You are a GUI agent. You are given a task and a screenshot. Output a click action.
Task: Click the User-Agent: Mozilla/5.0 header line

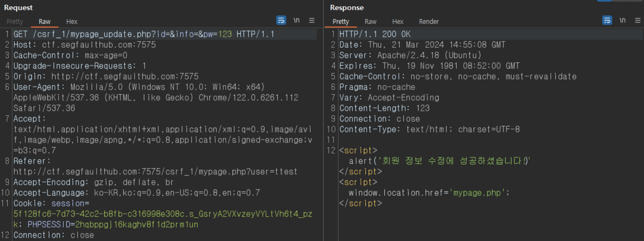point(139,87)
